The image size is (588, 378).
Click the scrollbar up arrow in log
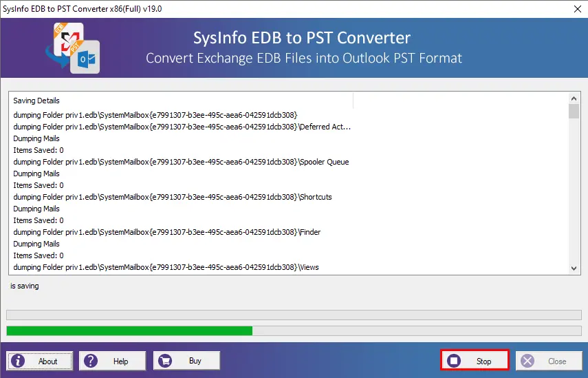[574, 98]
